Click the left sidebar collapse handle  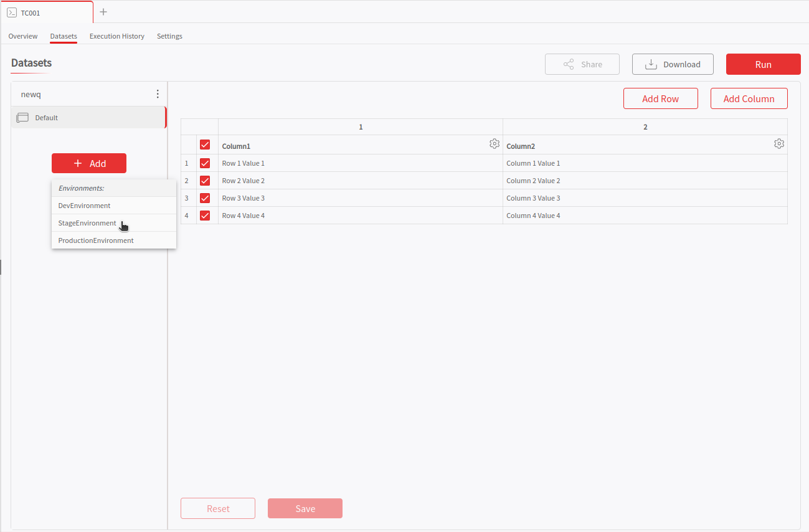pyautogui.click(x=1, y=267)
